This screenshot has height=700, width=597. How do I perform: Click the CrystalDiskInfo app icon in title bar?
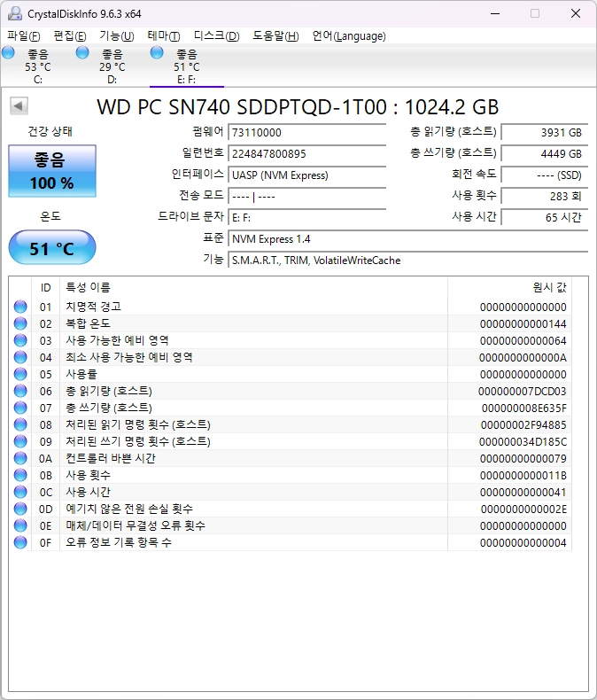coord(15,14)
